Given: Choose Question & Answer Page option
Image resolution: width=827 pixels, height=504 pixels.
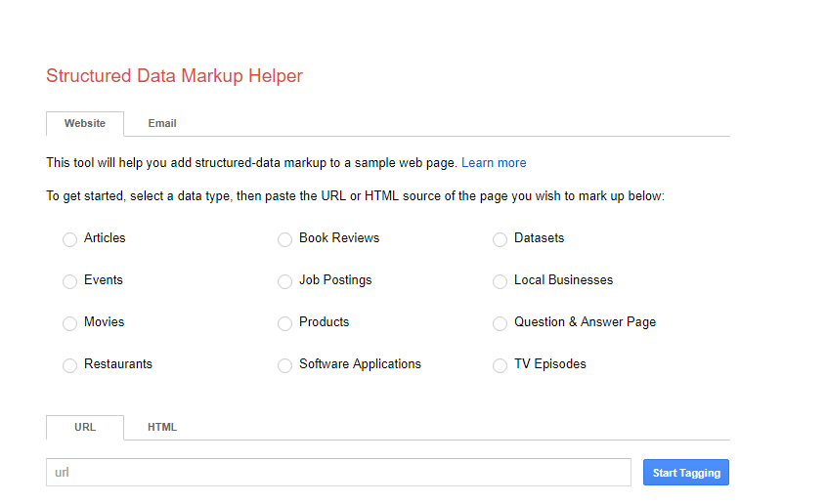Looking at the screenshot, I should [500, 323].
